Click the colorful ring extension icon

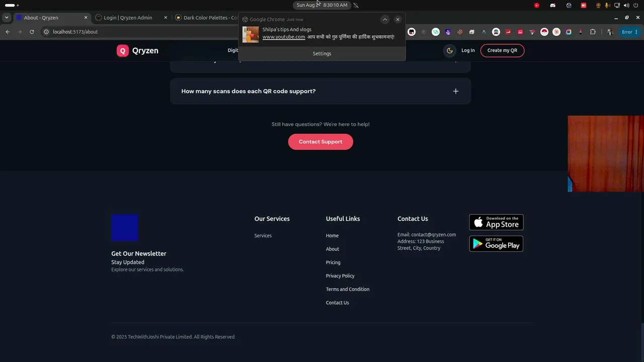569,32
